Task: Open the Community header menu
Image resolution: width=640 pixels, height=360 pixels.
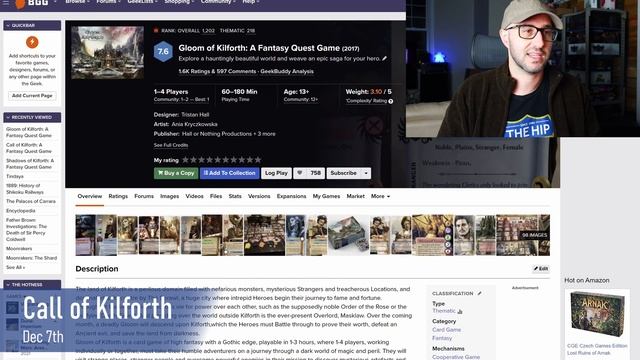Action: pyautogui.click(x=218, y=2)
